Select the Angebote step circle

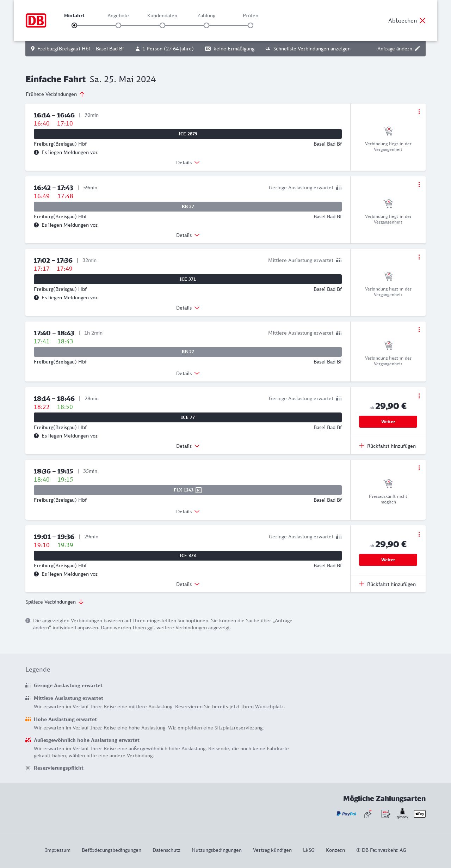click(x=118, y=25)
